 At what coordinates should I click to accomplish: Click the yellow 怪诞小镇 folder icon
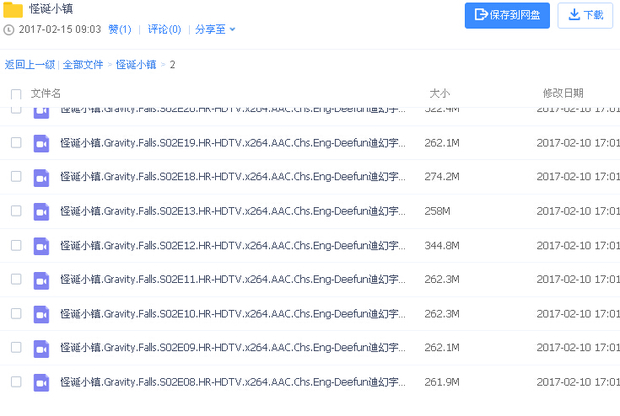tap(13, 10)
